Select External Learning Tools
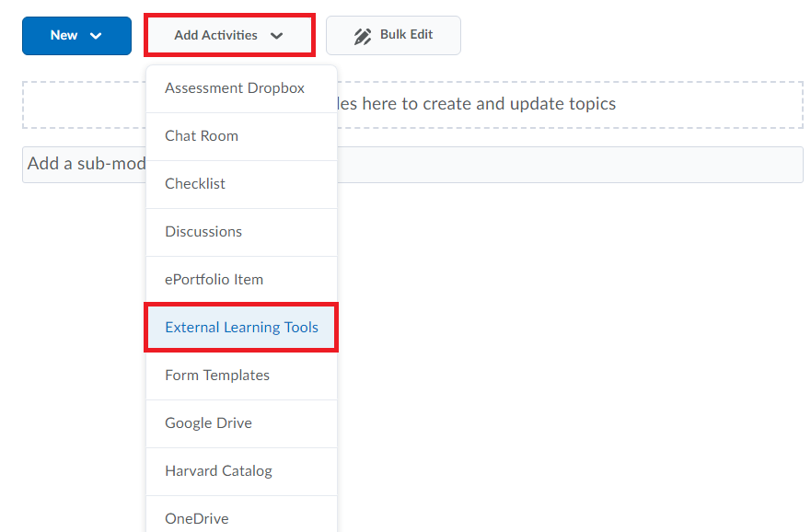Viewport: 811px width, 532px height. coord(241,328)
